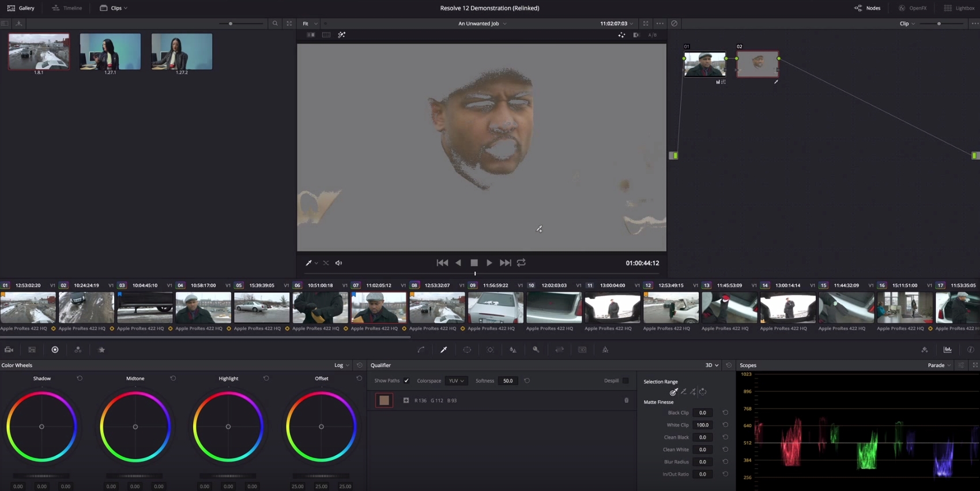Edit the Blur Radius value
This screenshot has width=980, height=491.
pyautogui.click(x=702, y=462)
